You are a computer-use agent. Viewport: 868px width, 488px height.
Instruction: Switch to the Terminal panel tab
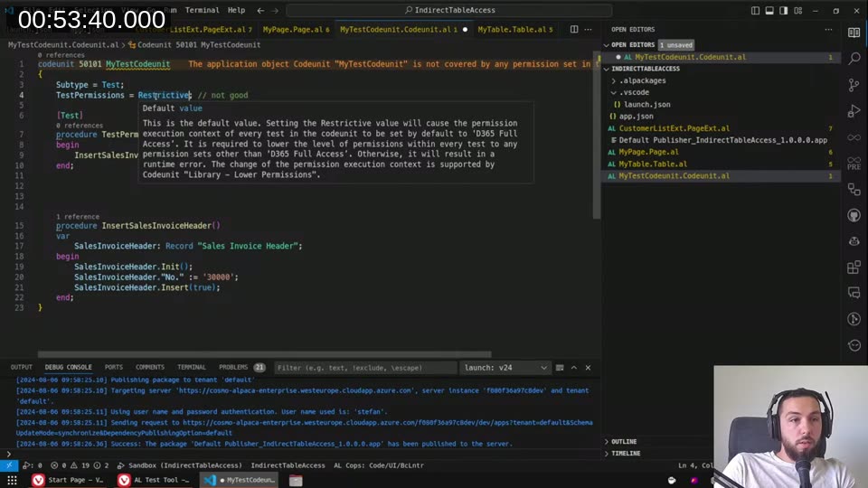click(x=192, y=368)
